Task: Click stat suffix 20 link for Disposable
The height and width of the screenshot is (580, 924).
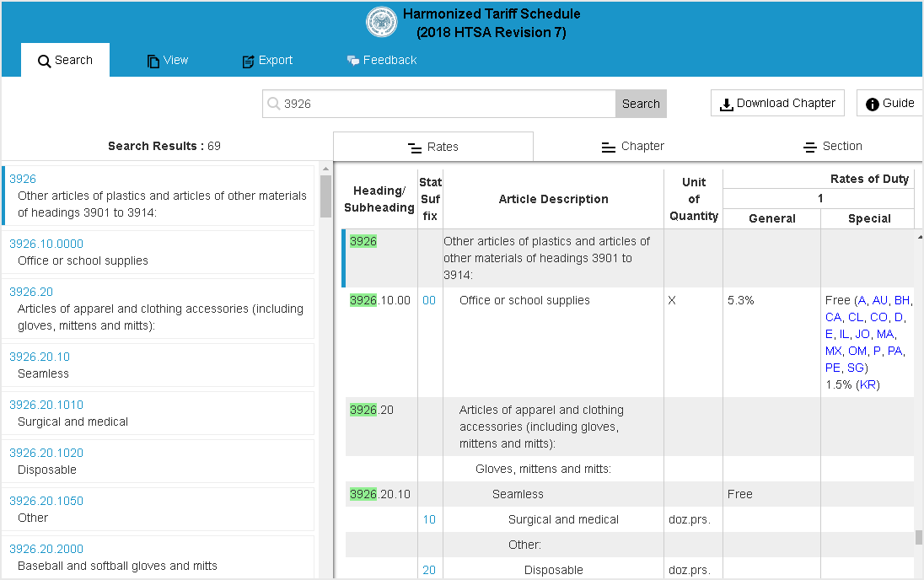Action: pyautogui.click(x=429, y=571)
